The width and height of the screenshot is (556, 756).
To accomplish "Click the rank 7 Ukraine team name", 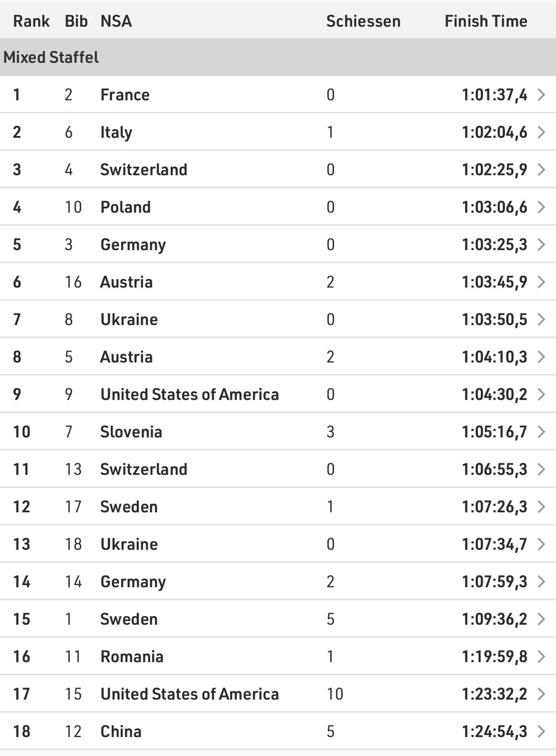I will click(129, 319).
